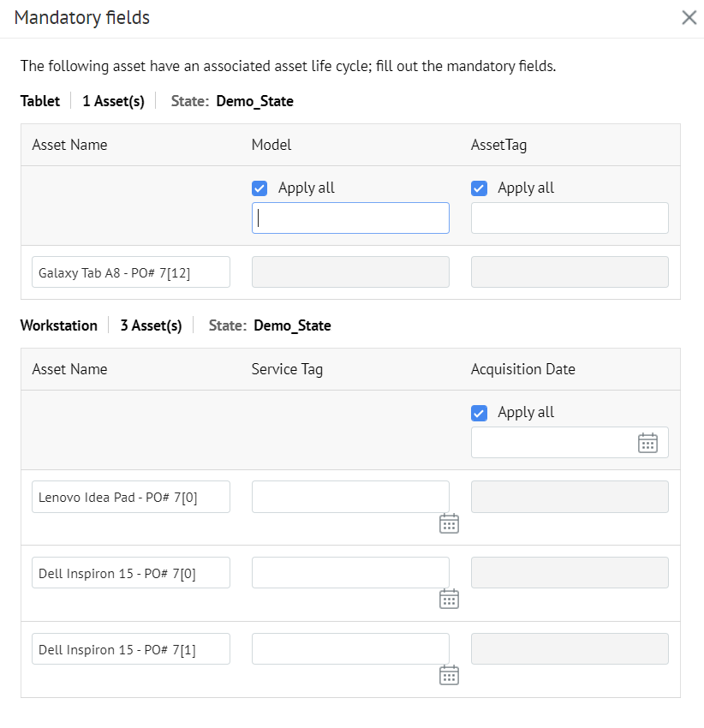704x728 pixels.
Task: Click the disabled Model field for Galaxy Tab
Action: pyautogui.click(x=350, y=272)
